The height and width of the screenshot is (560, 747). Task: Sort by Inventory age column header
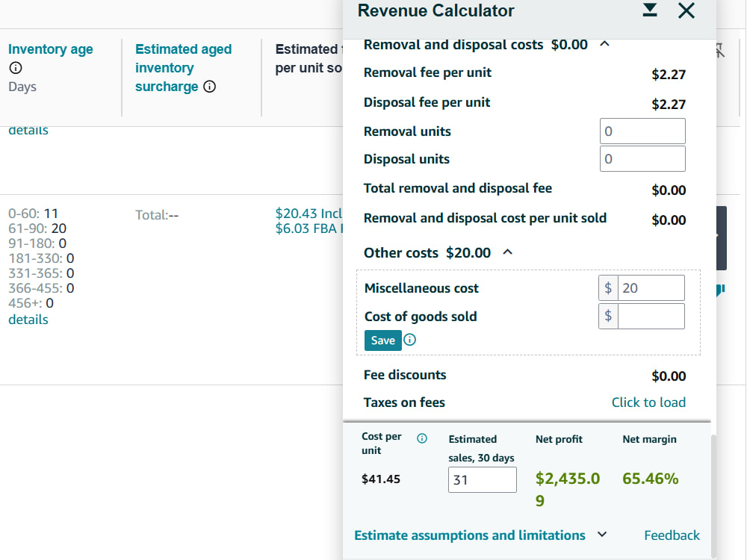(x=51, y=49)
